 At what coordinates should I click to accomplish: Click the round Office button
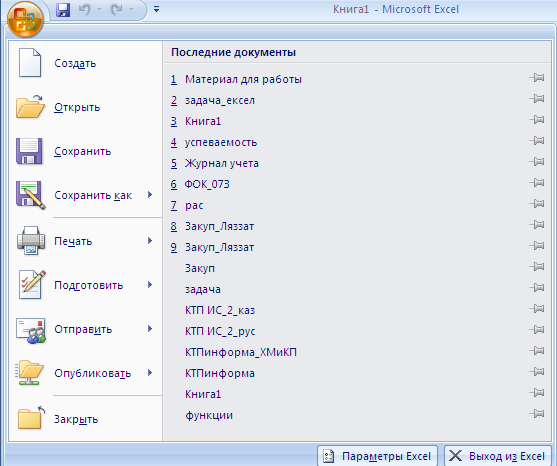[x=25, y=20]
